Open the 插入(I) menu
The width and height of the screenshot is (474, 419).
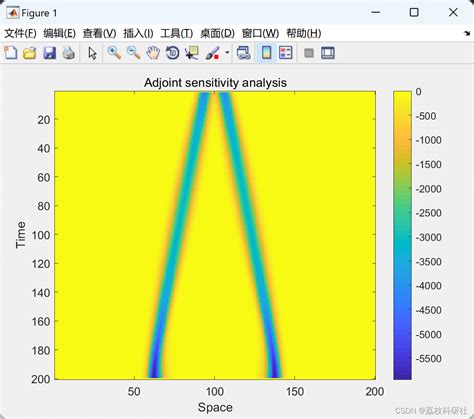(138, 33)
